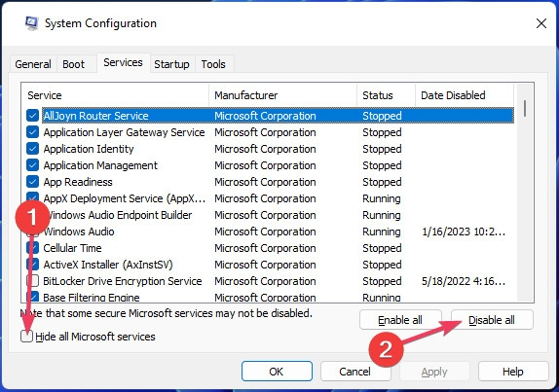Click the Disable all button

pos(492,320)
